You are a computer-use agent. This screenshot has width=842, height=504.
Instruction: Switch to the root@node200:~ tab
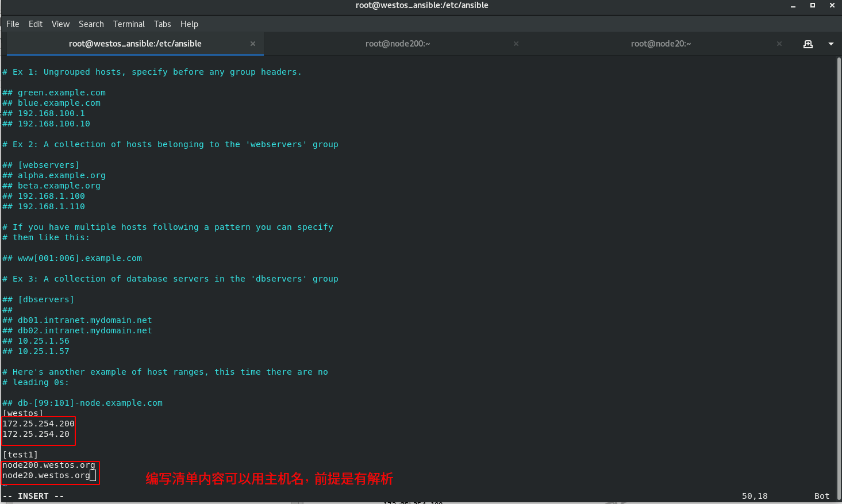398,44
